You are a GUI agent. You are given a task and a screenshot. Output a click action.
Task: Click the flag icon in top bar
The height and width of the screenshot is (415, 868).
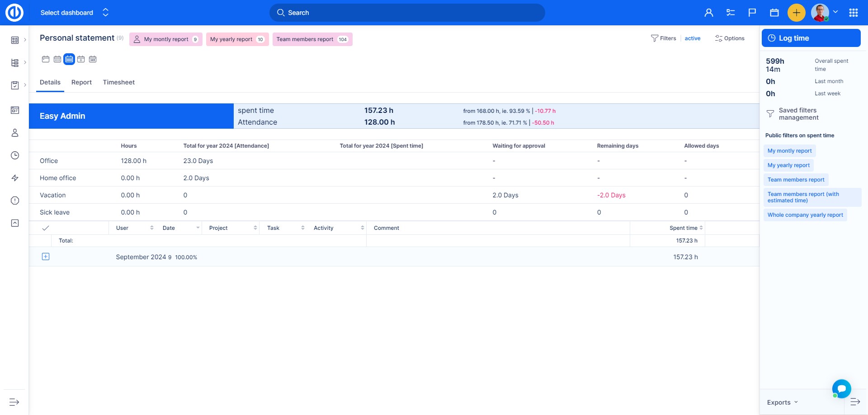[752, 13]
